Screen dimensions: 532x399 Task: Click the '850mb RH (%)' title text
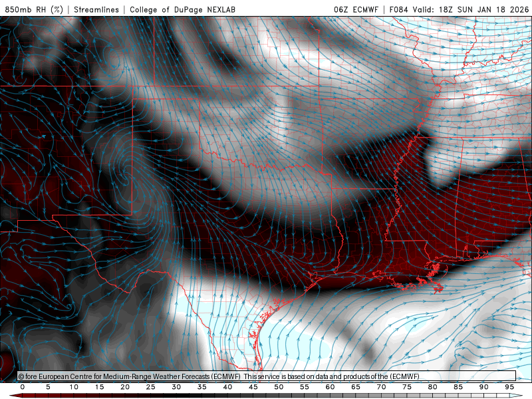coord(35,9)
